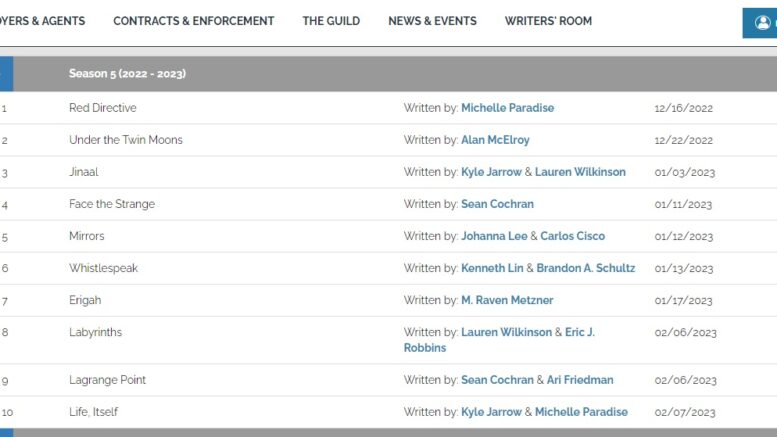777x437 pixels.
Task: Open Sean Cochran link for Face the Strange
Action: pos(497,204)
